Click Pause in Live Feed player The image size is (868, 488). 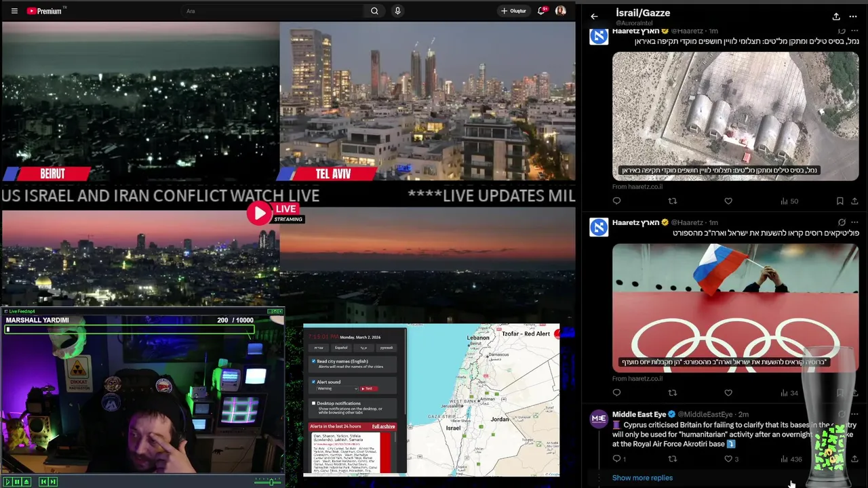pyautogui.click(x=17, y=482)
